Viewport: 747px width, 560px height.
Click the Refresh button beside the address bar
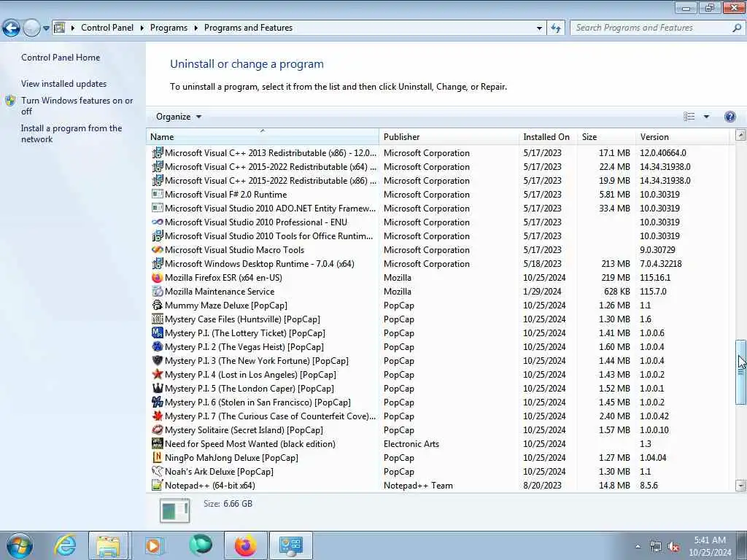(556, 28)
